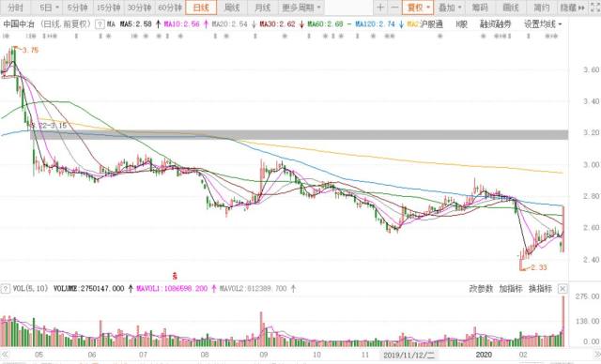Click the 275.00 volume axis label
Screen dimensions: 601x364
tap(587, 296)
